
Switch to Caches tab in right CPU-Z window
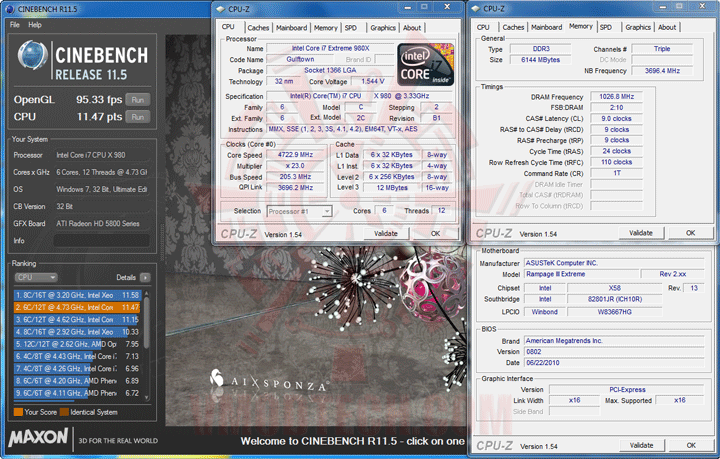pyautogui.click(x=513, y=27)
